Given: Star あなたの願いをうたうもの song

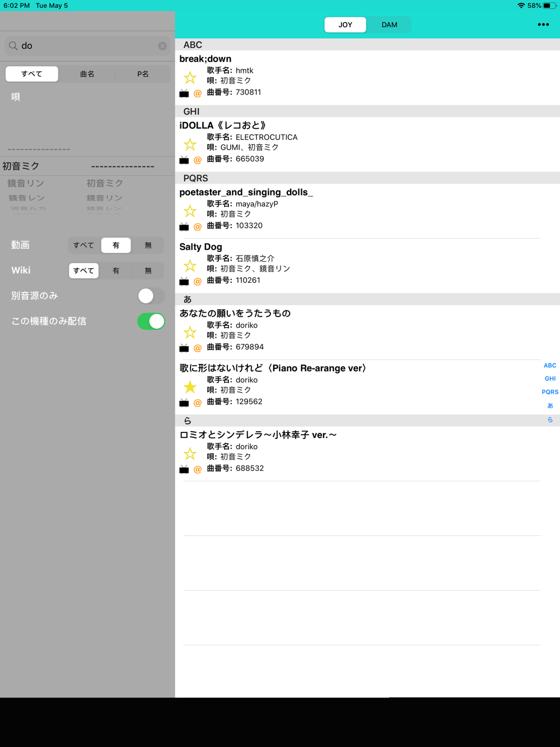Looking at the screenshot, I should pyautogui.click(x=190, y=333).
